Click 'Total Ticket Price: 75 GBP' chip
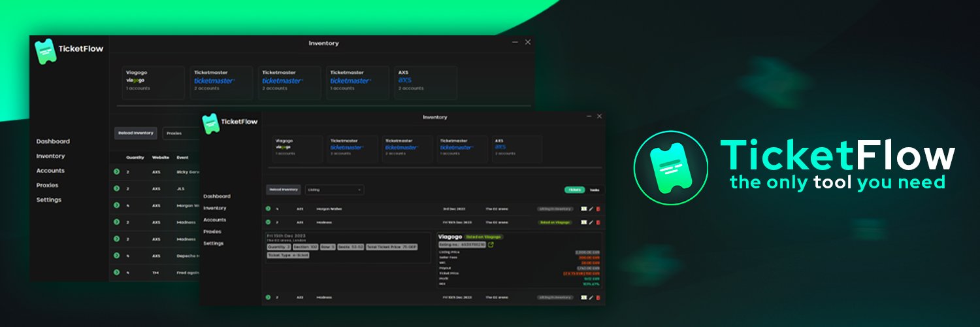Image resolution: width=980 pixels, height=327 pixels. pyautogui.click(x=392, y=247)
